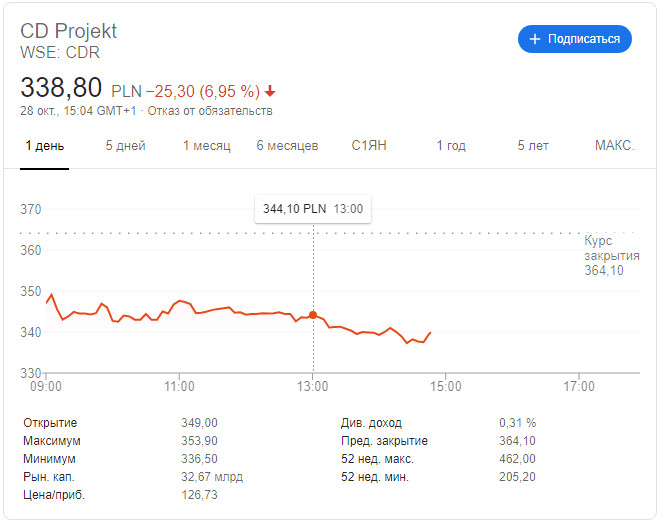Switch to the 5 дней tab
Viewport: 658px width, 521px height.
125,146
